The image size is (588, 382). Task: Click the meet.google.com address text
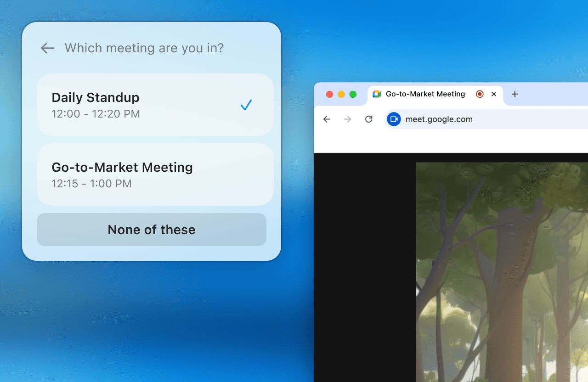coord(438,119)
